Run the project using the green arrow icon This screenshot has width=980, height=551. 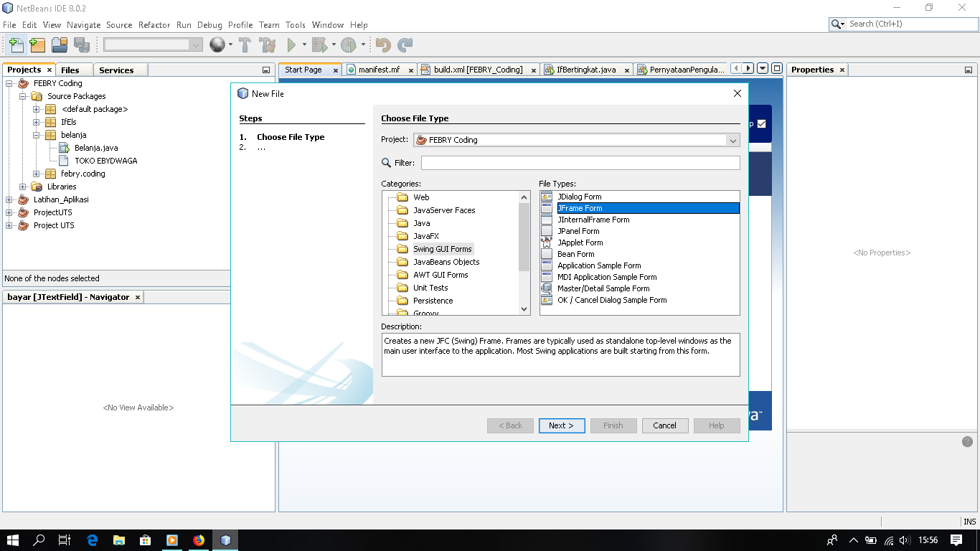click(291, 44)
